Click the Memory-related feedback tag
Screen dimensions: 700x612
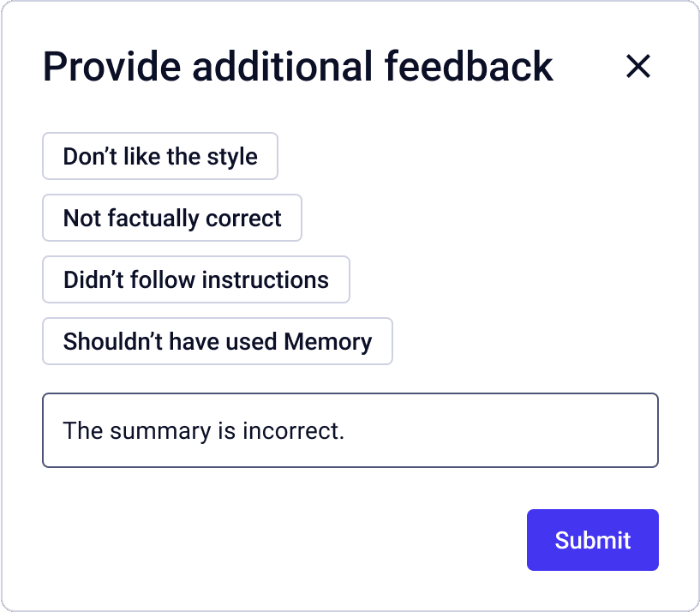click(218, 341)
